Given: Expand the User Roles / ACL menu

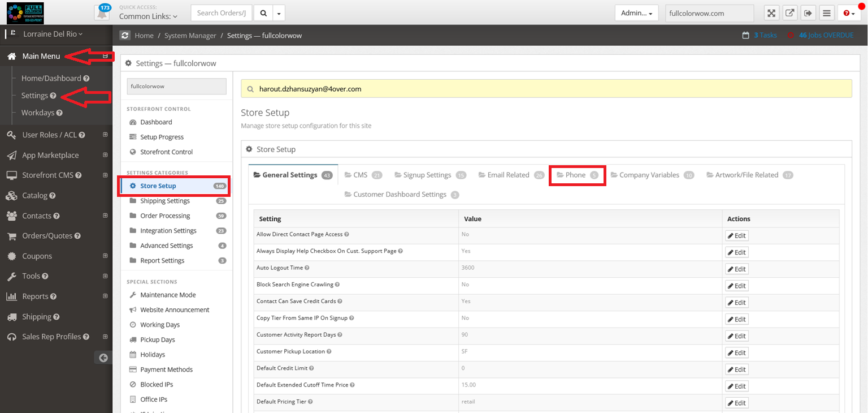Looking at the screenshot, I should pyautogui.click(x=105, y=135).
